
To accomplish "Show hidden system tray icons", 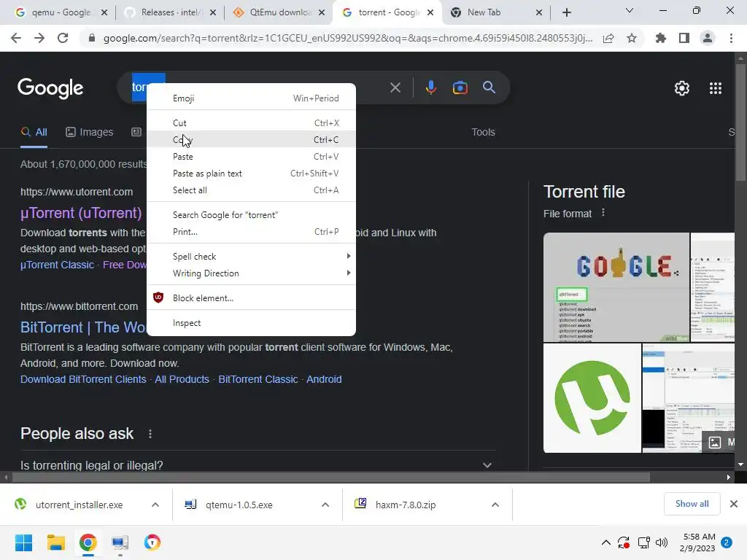I will pos(606,542).
